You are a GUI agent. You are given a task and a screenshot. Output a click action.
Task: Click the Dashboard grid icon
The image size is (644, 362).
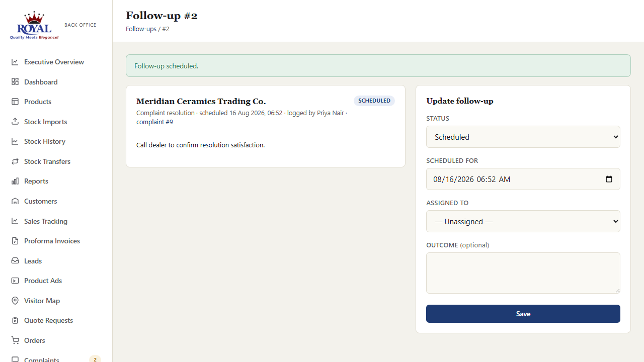(x=15, y=82)
